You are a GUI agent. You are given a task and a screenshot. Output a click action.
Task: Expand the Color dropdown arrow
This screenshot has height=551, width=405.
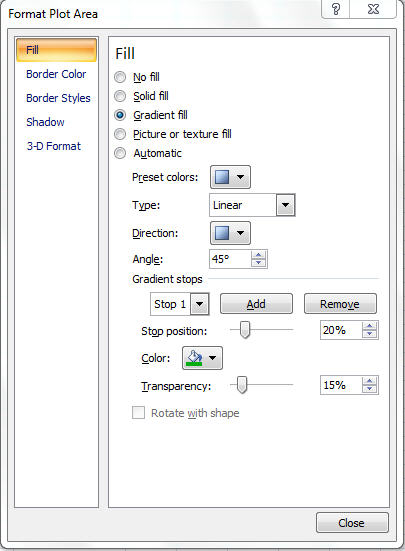click(x=213, y=358)
